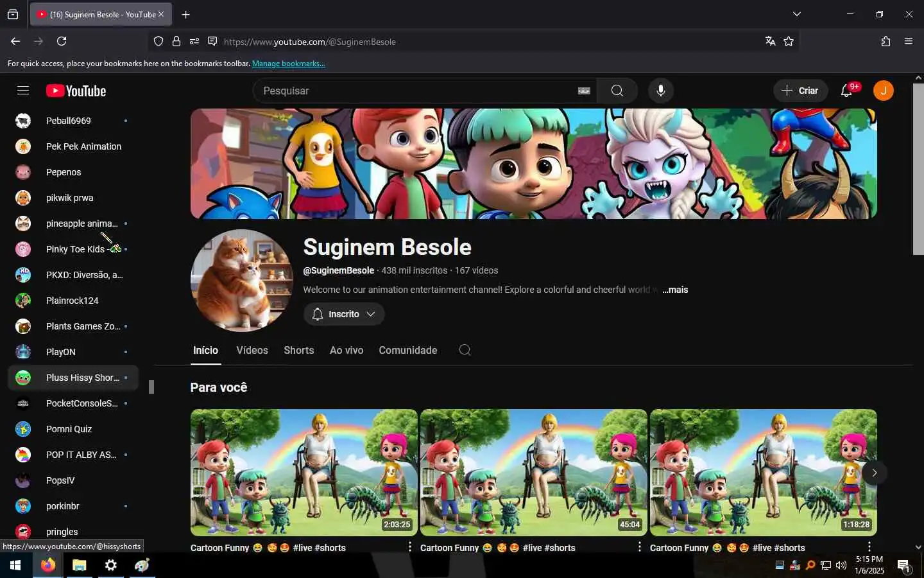This screenshot has width=924, height=578.
Task: Go back to previous page in Firefox
Action: (15, 41)
